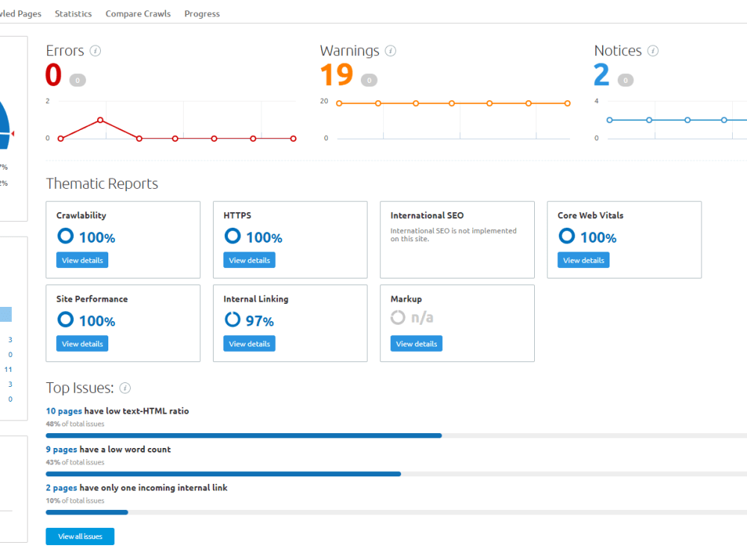
Task: Click the Notices change badge showing 0
Action: tap(625, 80)
